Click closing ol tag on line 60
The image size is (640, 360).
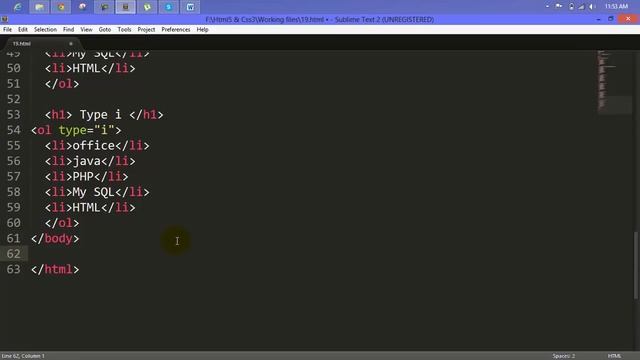(62, 223)
